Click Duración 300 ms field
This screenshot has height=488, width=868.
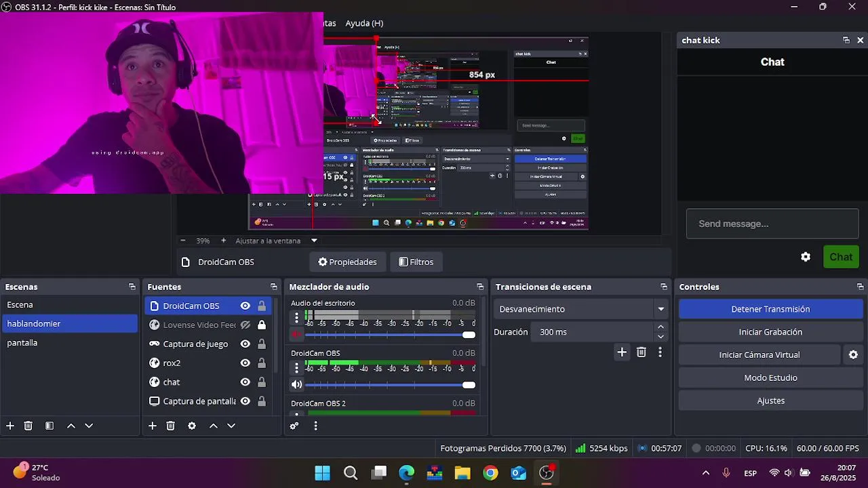click(x=593, y=332)
